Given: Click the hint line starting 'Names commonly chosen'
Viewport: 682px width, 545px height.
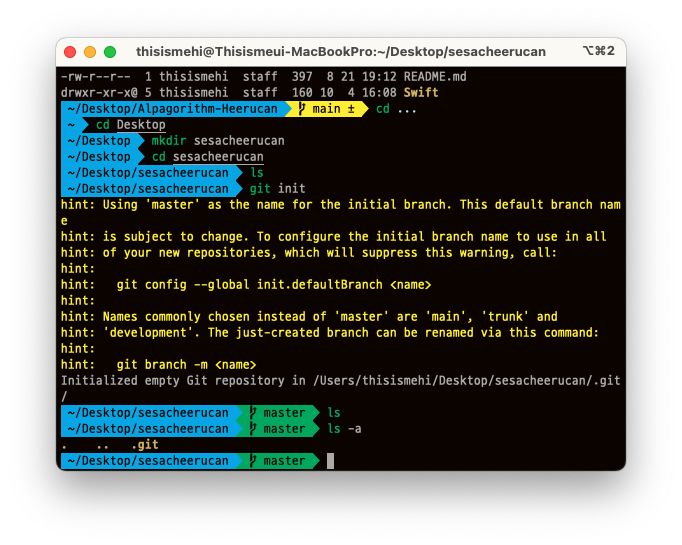Looking at the screenshot, I should coord(309,317).
